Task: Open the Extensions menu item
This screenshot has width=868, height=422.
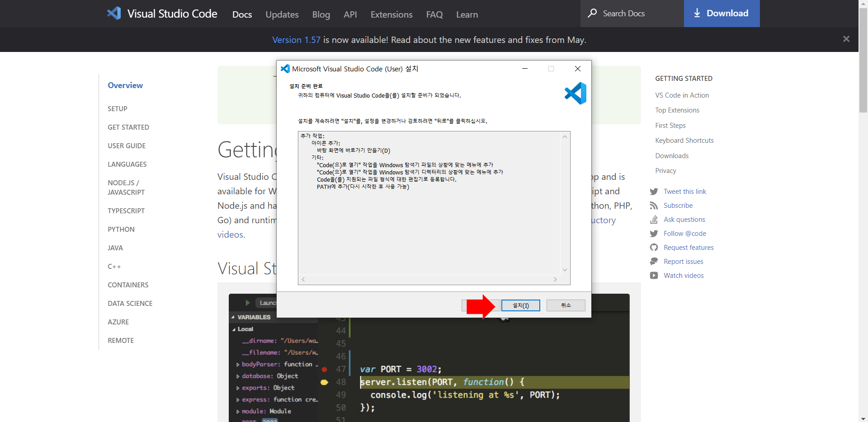Action: tap(392, 14)
